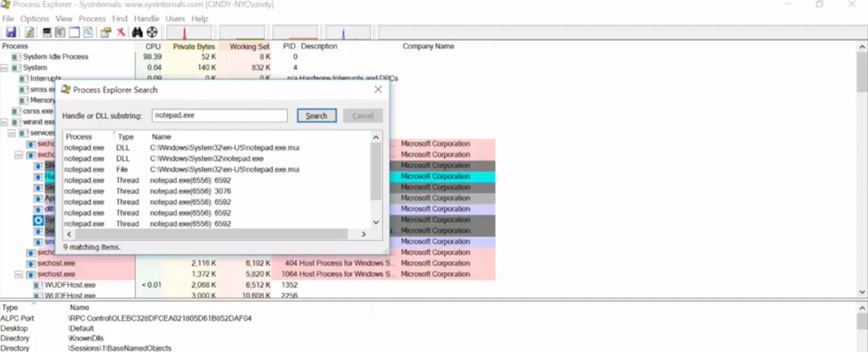Select Thread result notepad.exe(6556): 3076
The height and width of the screenshot is (352, 868).
(x=217, y=191)
